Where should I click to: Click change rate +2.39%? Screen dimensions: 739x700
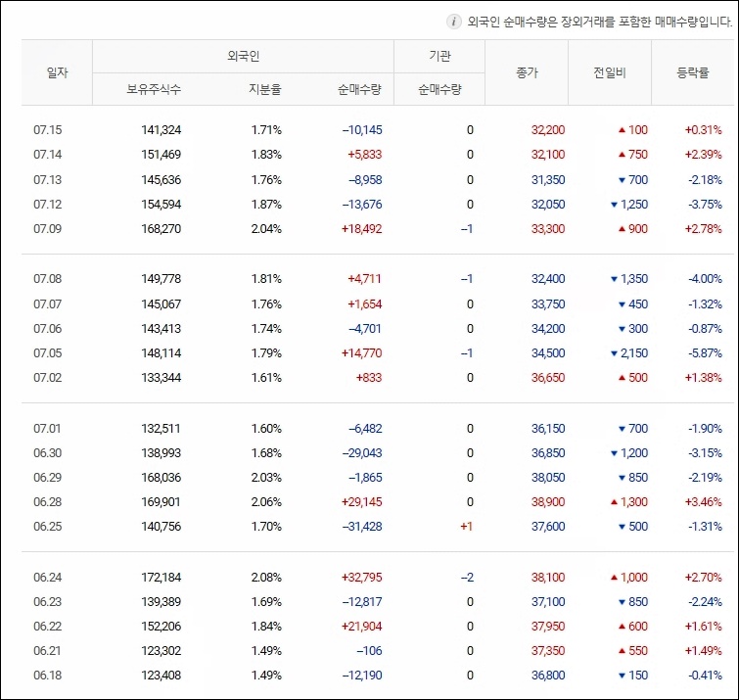[703, 155]
